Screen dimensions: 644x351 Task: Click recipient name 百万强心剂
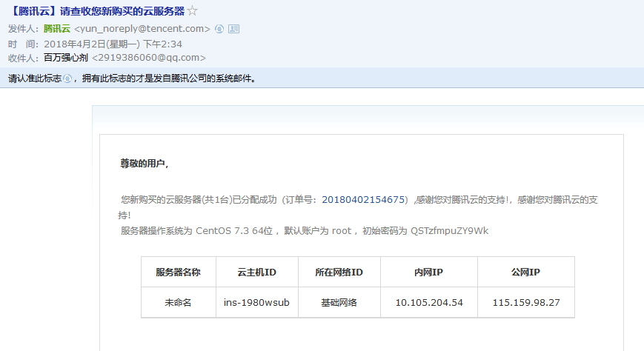(66, 58)
